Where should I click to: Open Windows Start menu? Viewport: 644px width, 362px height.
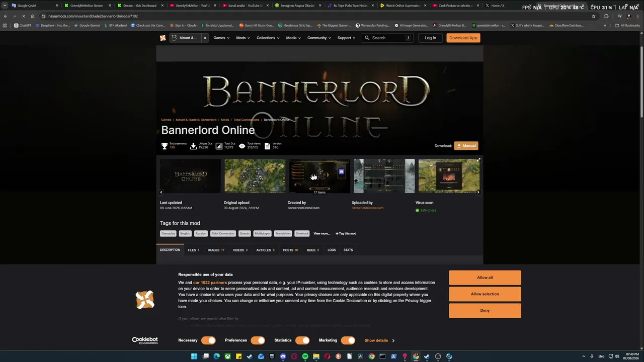pos(194,356)
